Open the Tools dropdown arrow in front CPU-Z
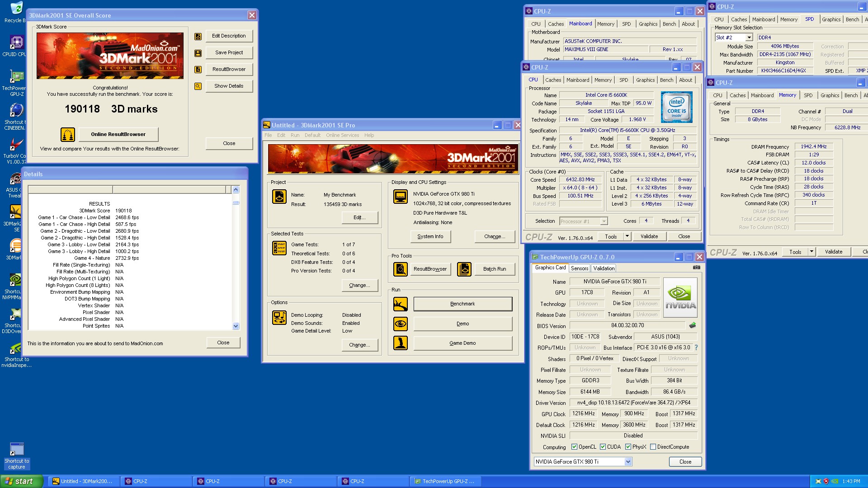The height and width of the screenshot is (488, 868). pyautogui.click(x=627, y=236)
